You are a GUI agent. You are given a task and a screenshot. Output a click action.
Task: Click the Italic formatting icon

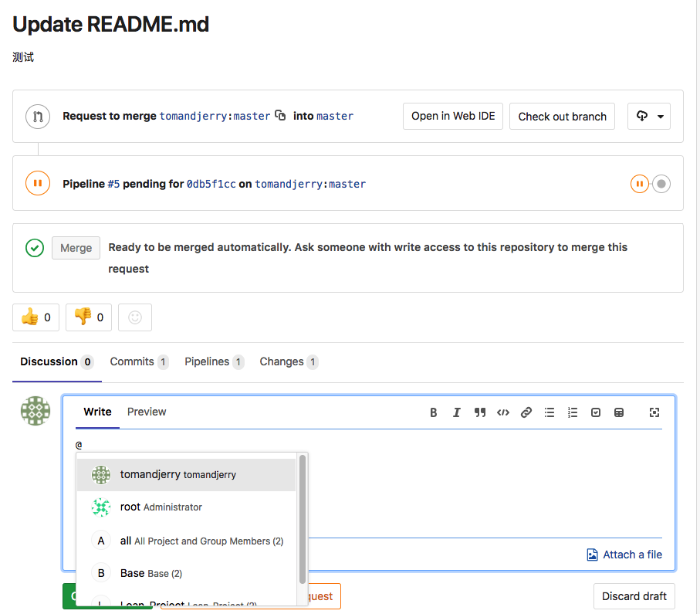pyautogui.click(x=457, y=412)
